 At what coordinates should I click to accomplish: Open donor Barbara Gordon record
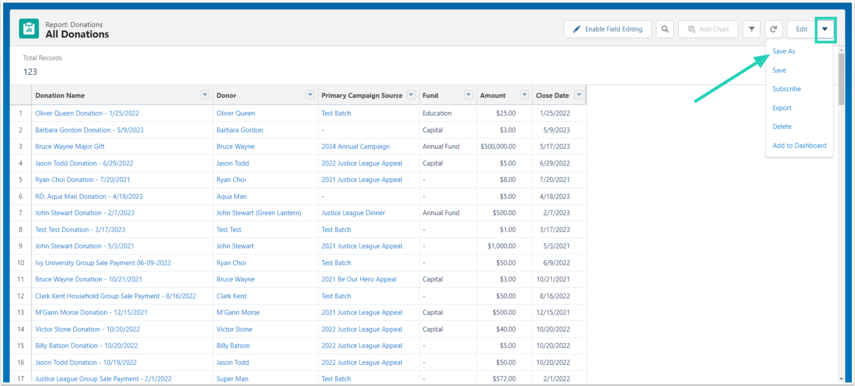(240, 130)
